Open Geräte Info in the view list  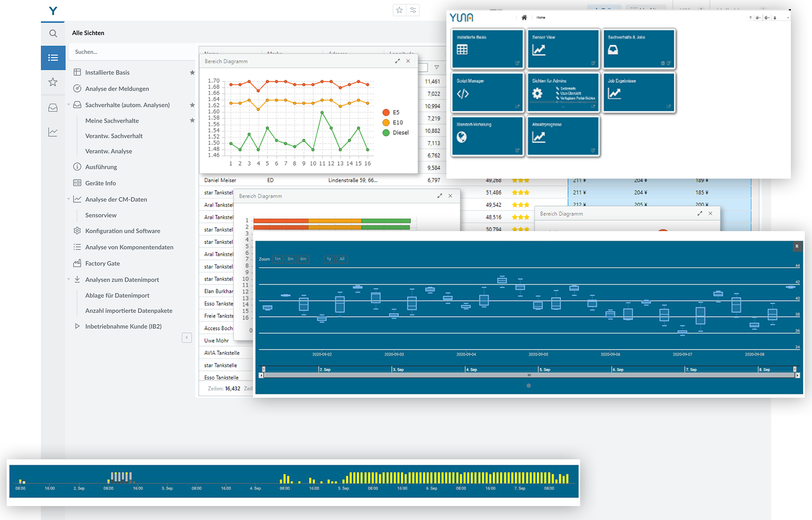(x=101, y=183)
